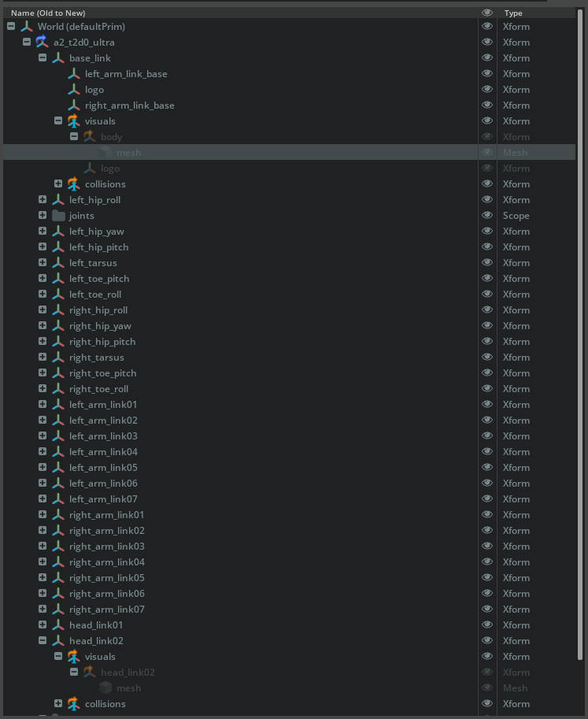Sort by the Name (Old to New) column header
The image size is (588, 719).
click(x=48, y=13)
